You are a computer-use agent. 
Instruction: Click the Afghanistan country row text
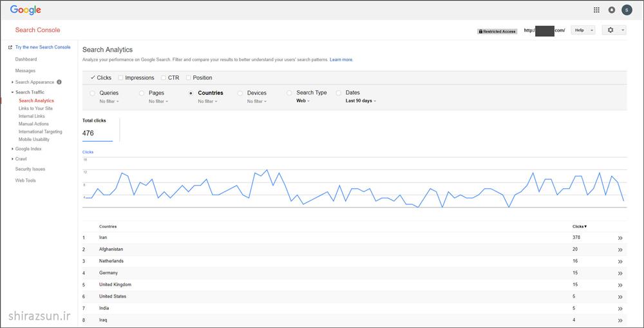pos(111,249)
